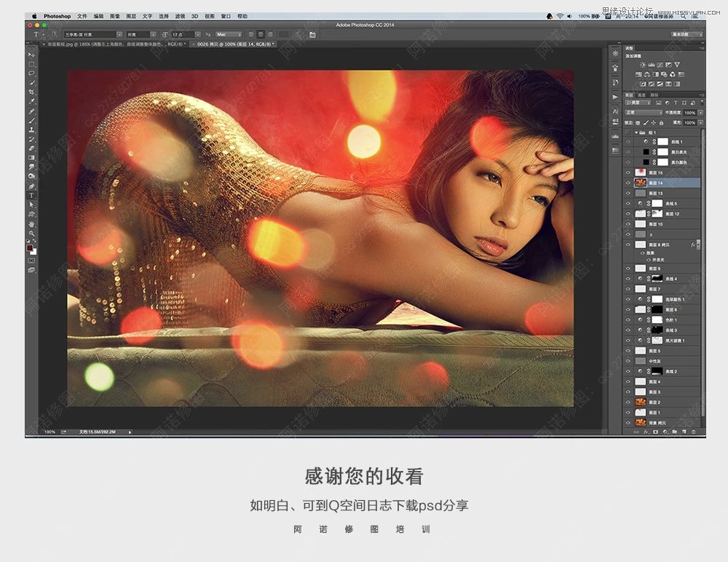Image resolution: width=728 pixels, height=562 pixels.
Task: Click center text alignment icon
Action: tap(261, 34)
